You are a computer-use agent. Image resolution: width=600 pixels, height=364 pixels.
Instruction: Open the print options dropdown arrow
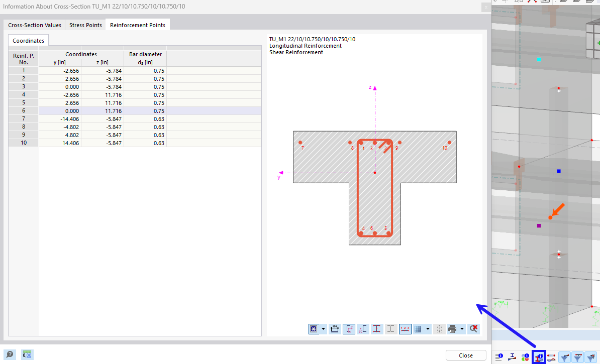[462, 329]
